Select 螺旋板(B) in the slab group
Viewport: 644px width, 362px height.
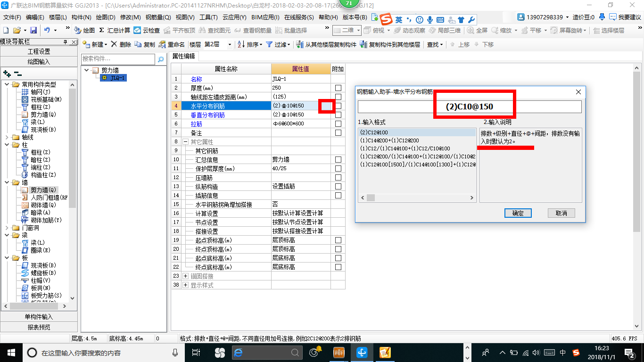39,273
